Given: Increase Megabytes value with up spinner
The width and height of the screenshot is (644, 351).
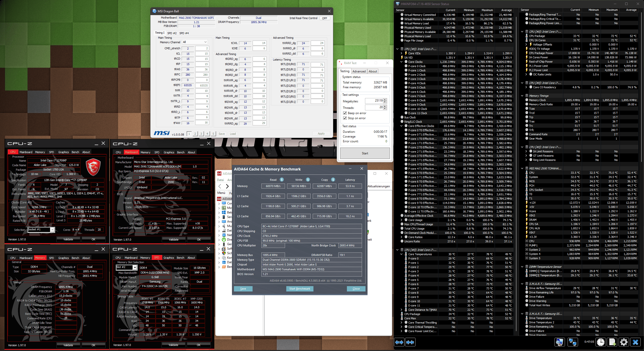Looking at the screenshot, I should point(385,100).
